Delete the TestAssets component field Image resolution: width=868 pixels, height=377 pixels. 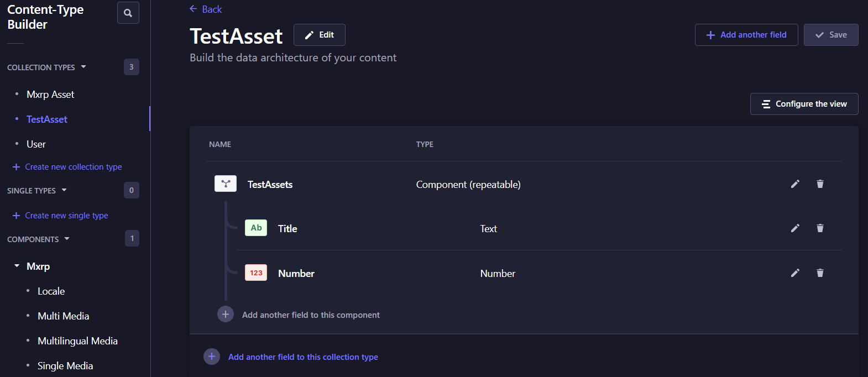click(x=820, y=184)
